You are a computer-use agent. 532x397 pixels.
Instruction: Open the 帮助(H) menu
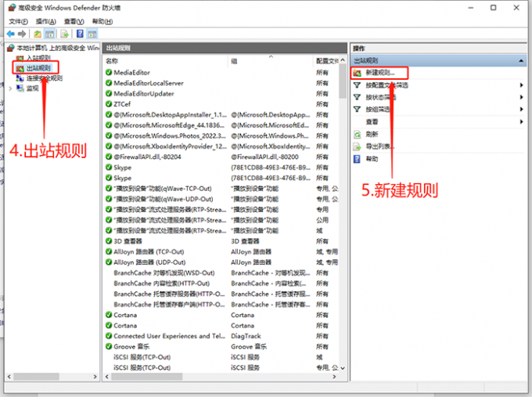[x=102, y=21]
